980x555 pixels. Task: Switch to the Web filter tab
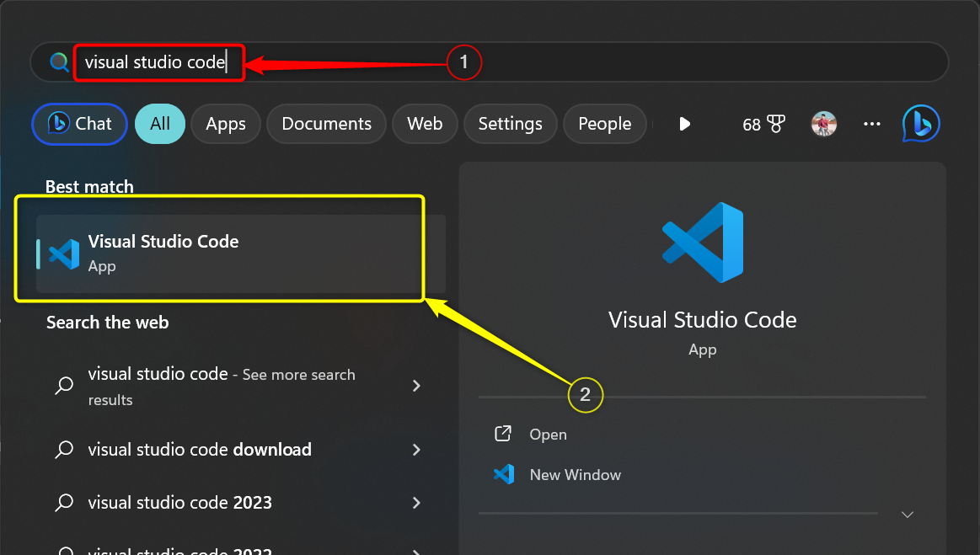pos(425,124)
